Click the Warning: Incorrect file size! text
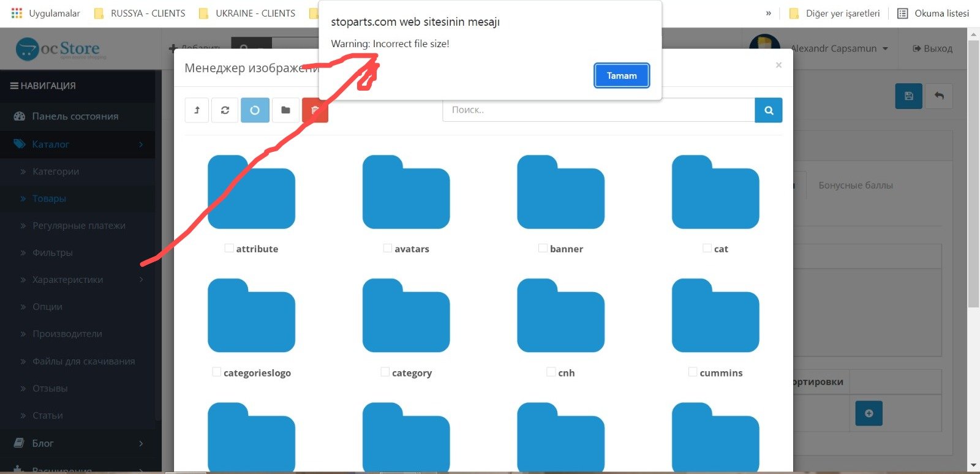Screen dimensions: 980x474 tap(390, 43)
